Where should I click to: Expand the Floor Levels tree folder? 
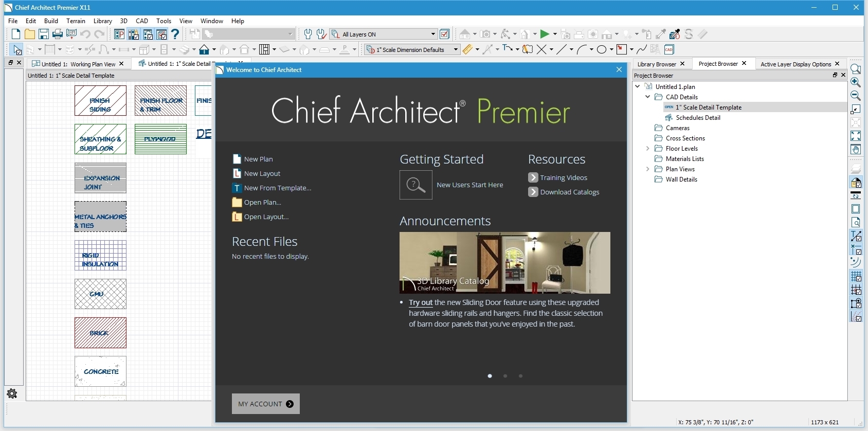(x=648, y=148)
